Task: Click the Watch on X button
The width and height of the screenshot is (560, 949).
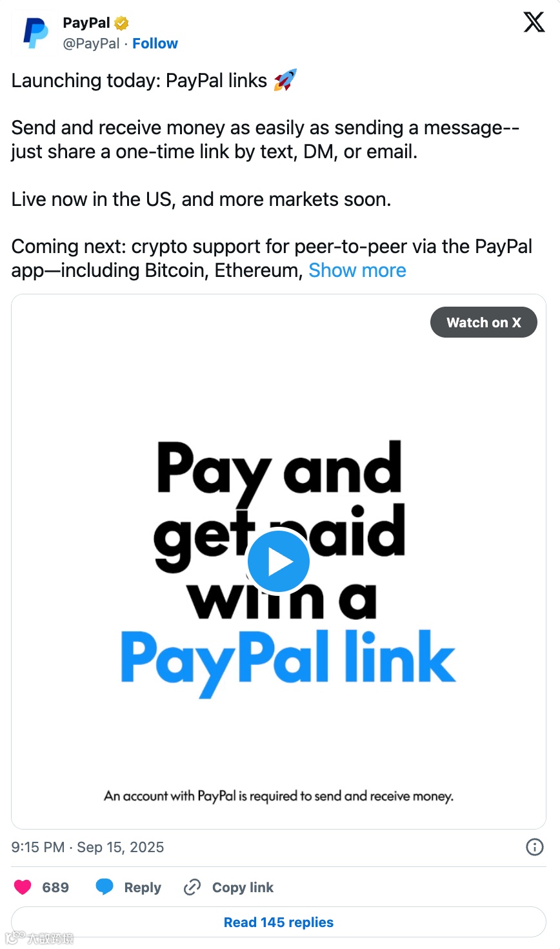Action: click(484, 322)
